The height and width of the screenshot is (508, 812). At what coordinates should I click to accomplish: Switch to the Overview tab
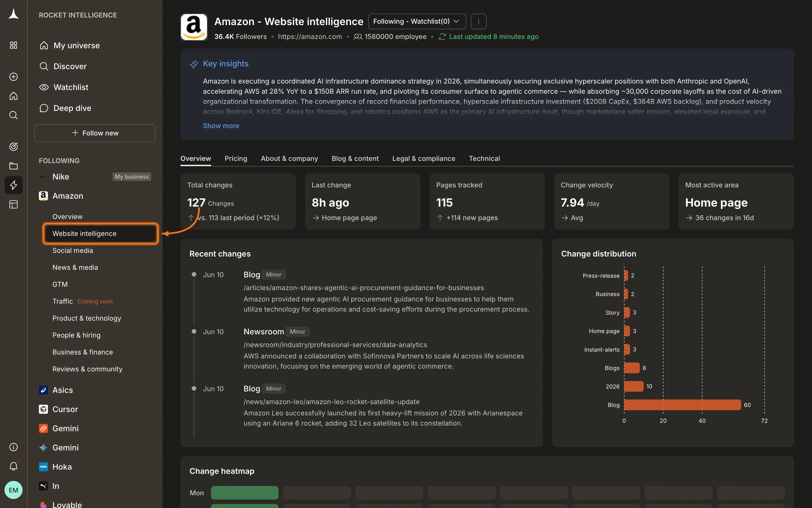[196, 159]
